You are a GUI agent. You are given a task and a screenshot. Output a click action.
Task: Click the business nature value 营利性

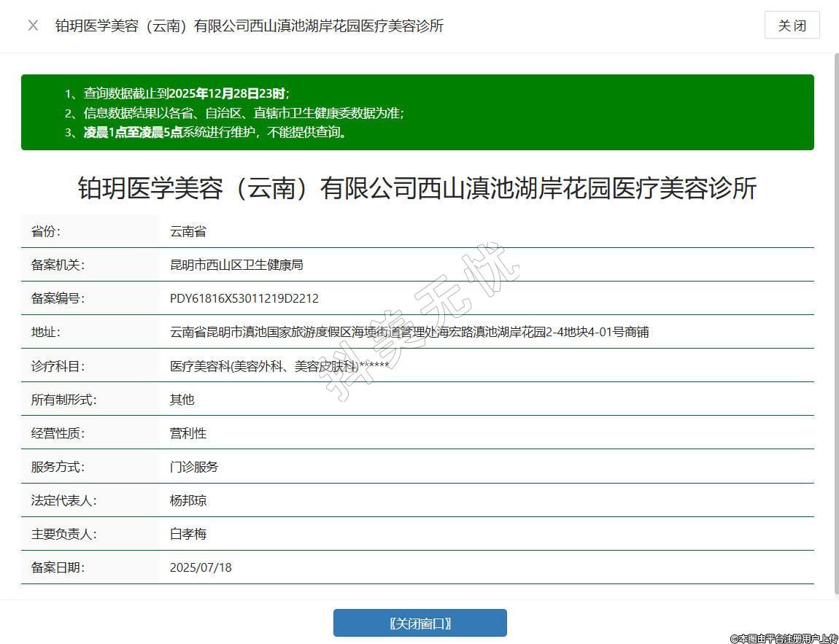pyautogui.click(x=188, y=432)
